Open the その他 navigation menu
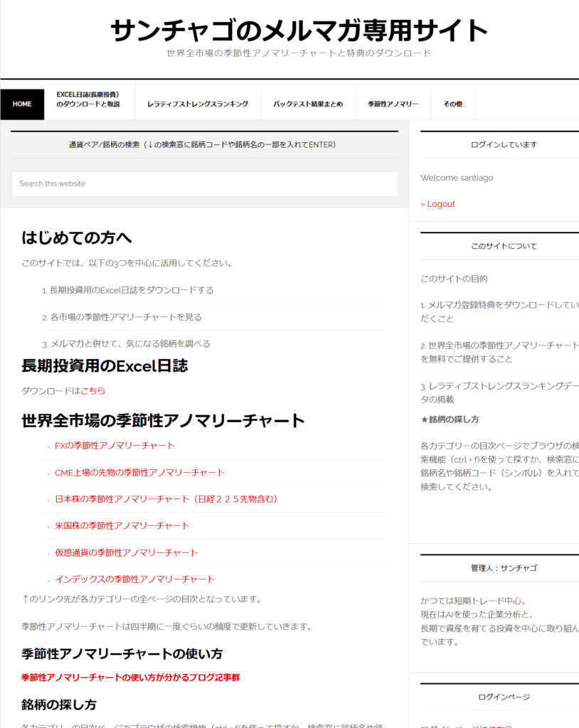Screen dimensions: 579x728 [452, 103]
